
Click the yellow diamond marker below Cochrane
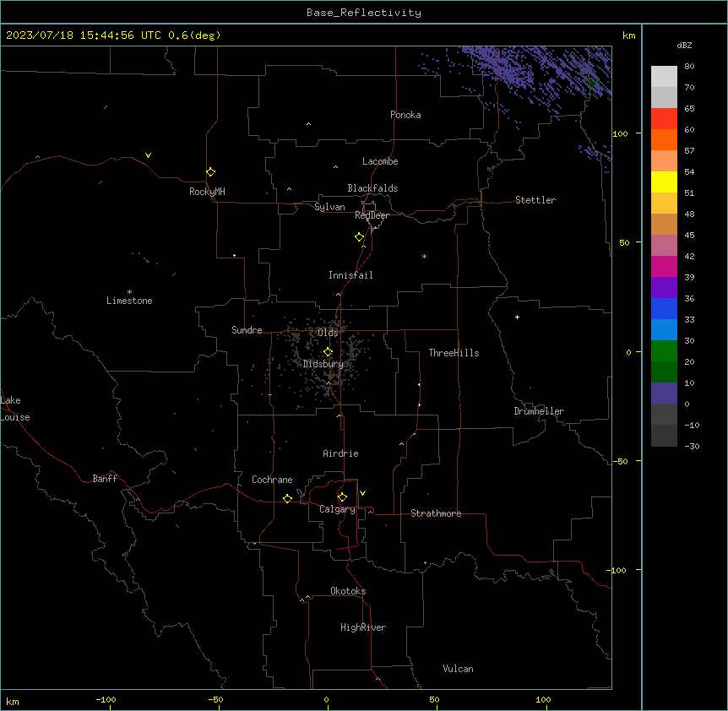coord(287,498)
